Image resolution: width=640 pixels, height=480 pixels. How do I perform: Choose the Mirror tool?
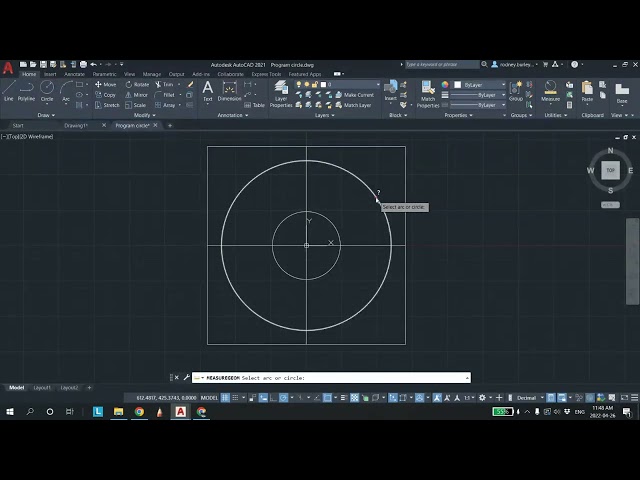tap(136, 95)
